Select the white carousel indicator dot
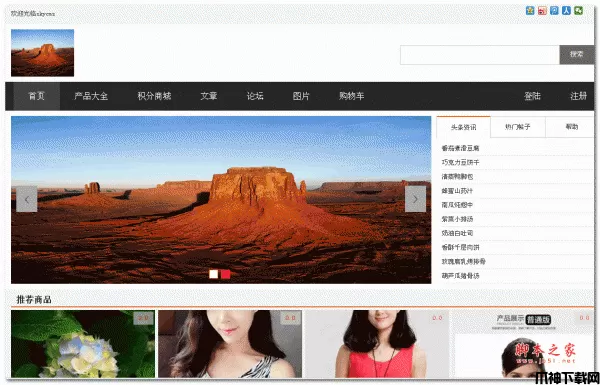This screenshot has height=385, width=600. [214, 274]
